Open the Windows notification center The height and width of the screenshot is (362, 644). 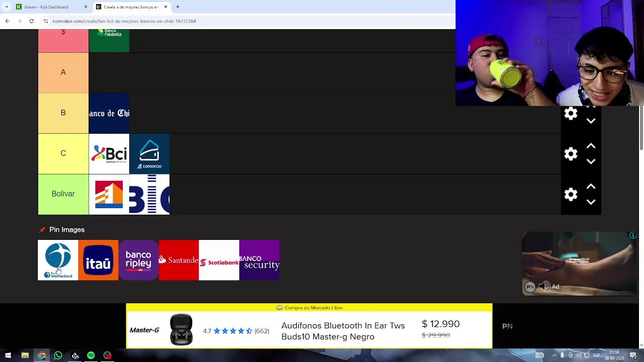point(633,355)
